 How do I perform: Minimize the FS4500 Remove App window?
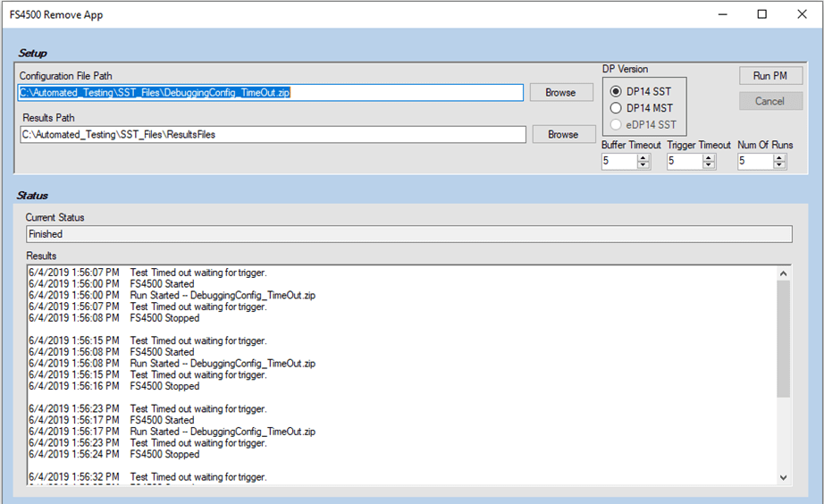(x=723, y=14)
